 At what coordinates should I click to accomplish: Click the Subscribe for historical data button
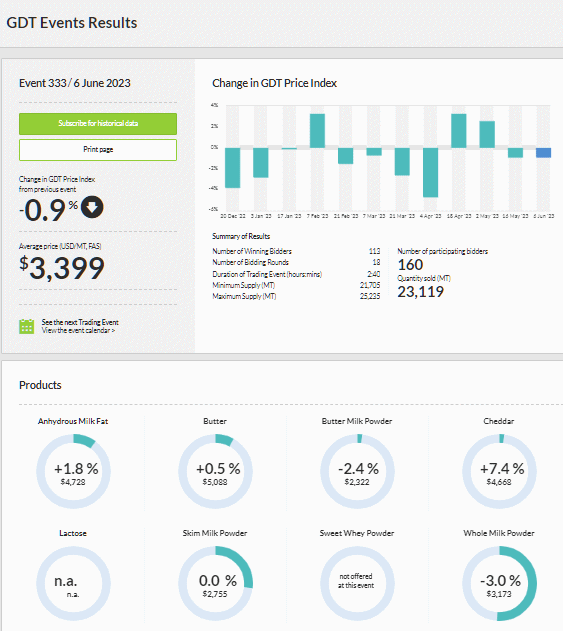pos(98,124)
